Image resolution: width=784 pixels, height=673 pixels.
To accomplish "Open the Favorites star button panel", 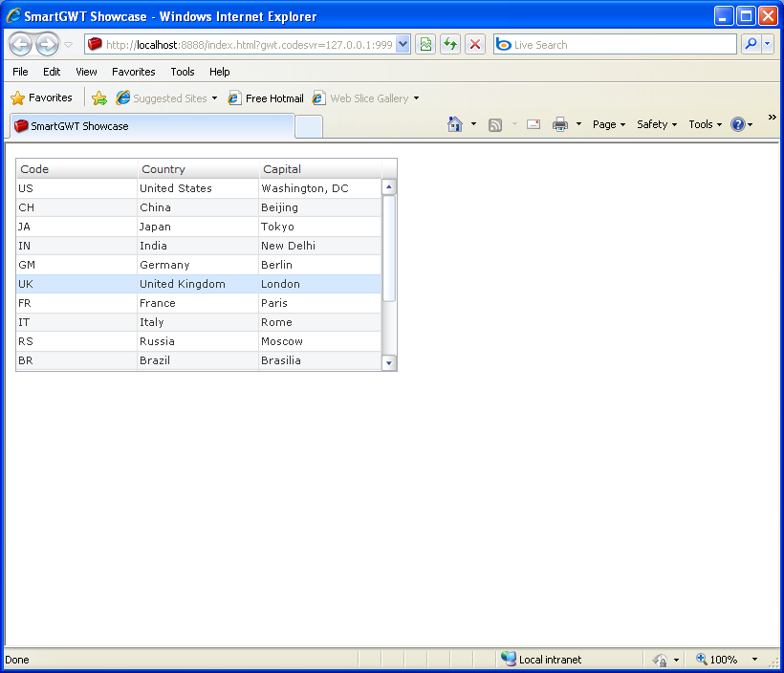I will coord(41,98).
